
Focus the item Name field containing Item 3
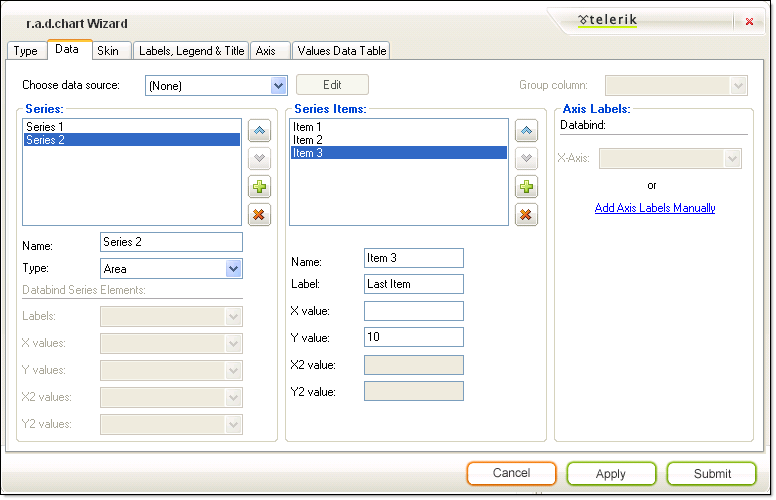tap(414, 258)
